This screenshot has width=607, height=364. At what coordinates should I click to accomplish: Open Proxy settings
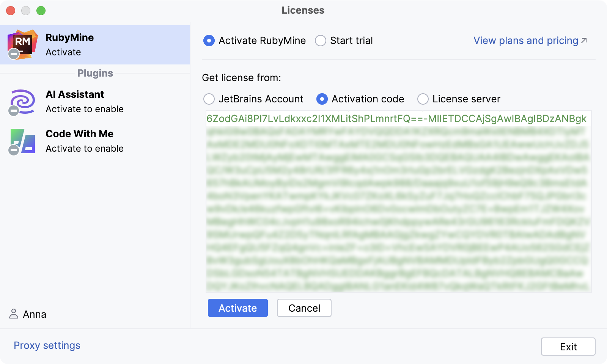point(47,345)
